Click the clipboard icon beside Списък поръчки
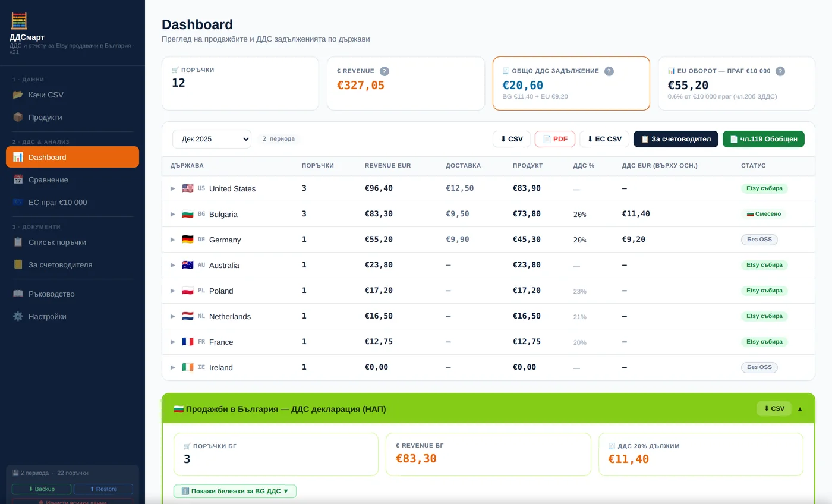Viewport: 832px width, 504px height. pos(18,242)
